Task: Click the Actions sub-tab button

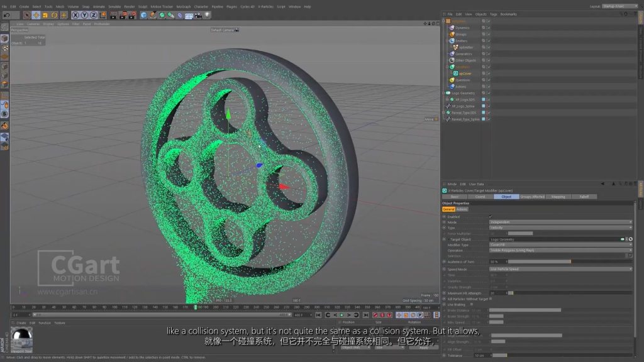Action: (x=462, y=209)
